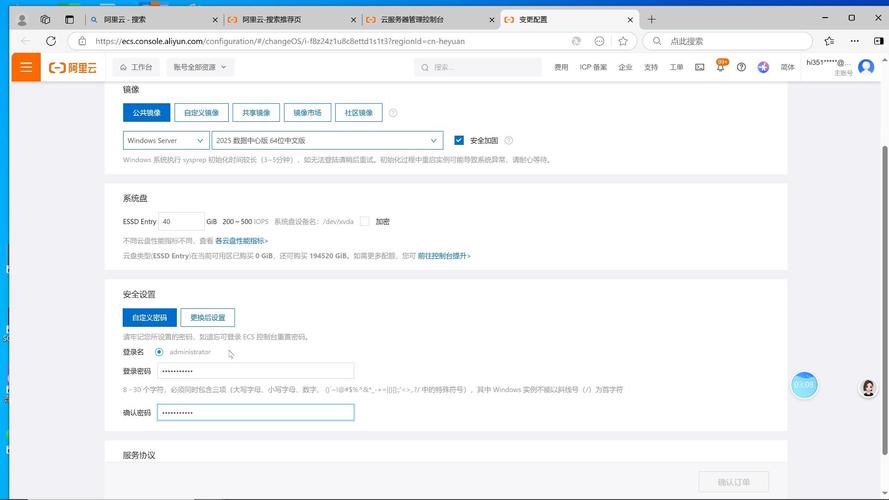Image resolution: width=889 pixels, height=500 pixels.
Task: Click address bar refresh-sync icon
Action: 576,41
